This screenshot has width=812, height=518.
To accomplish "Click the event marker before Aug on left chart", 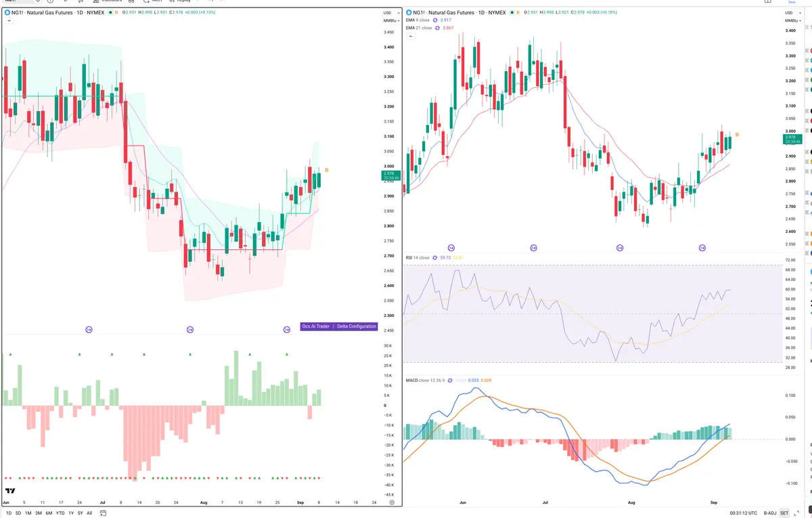I will click(x=190, y=330).
